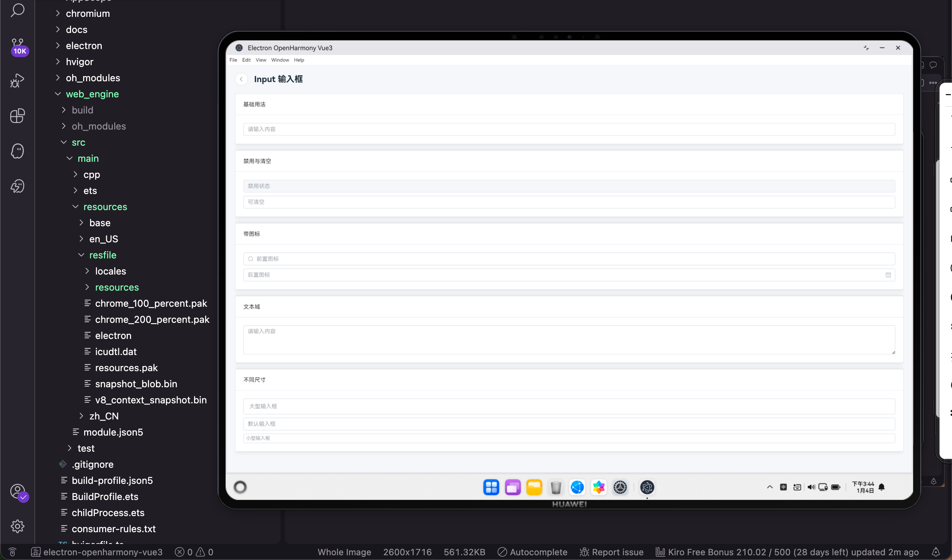Open the Manage settings gear icon
Viewport: 952px width, 560px height.
[17, 526]
